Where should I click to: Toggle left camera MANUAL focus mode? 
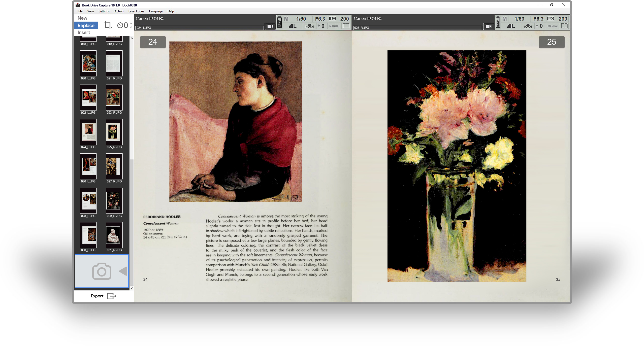point(334,26)
